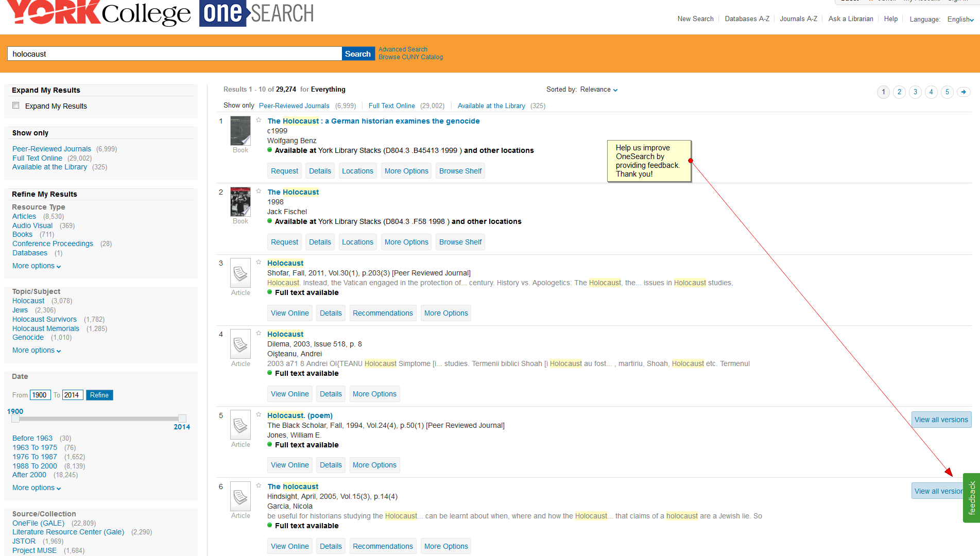
Task: Open Ask a Librarian menu link
Action: coord(851,19)
